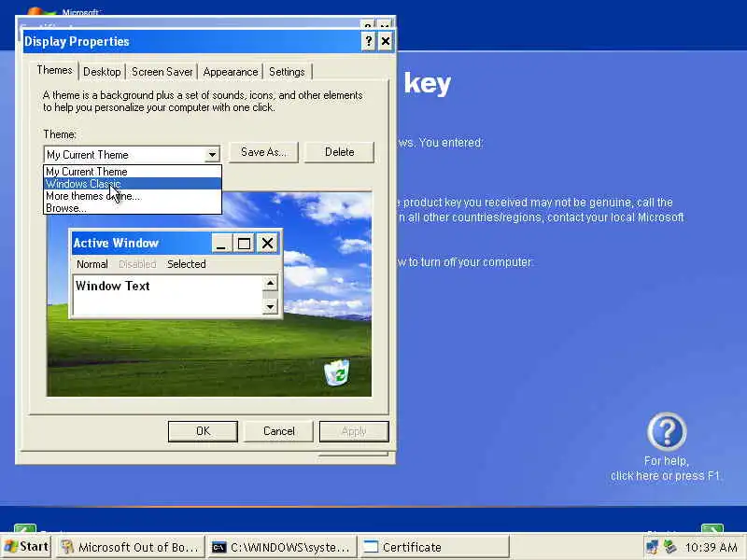Click Cancel in Display Properties
Viewport: 747px width, 560px height.
tap(278, 431)
